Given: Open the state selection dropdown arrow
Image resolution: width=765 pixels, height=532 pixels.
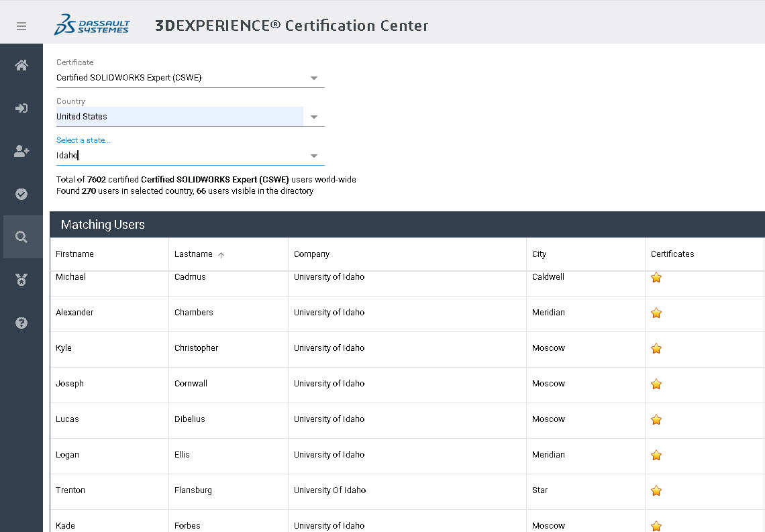Looking at the screenshot, I should (x=313, y=156).
